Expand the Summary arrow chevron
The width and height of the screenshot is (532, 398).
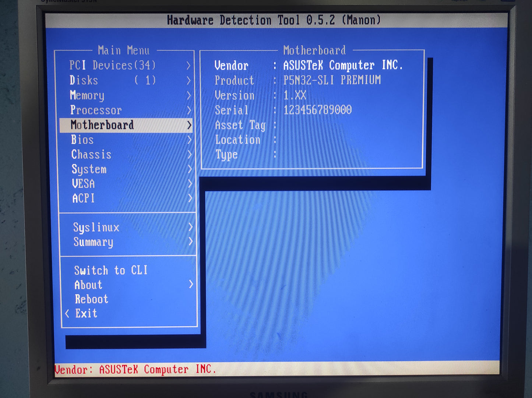[190, 242]
